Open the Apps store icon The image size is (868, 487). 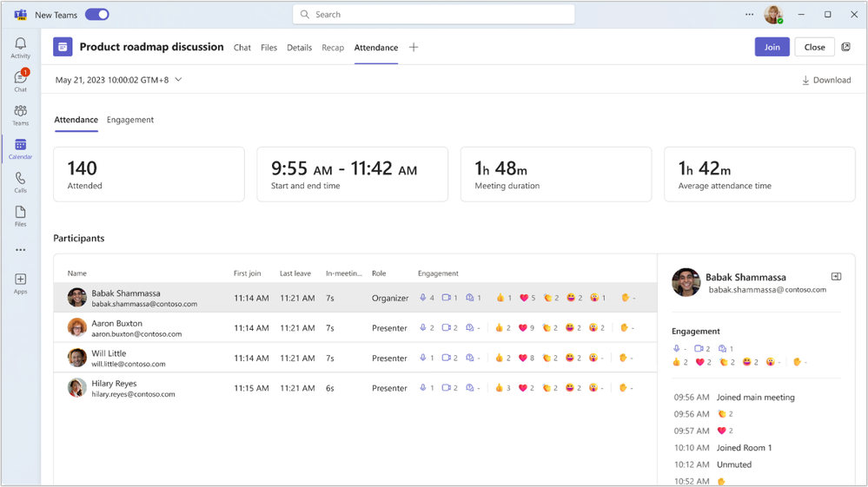[x=21, y=283]
